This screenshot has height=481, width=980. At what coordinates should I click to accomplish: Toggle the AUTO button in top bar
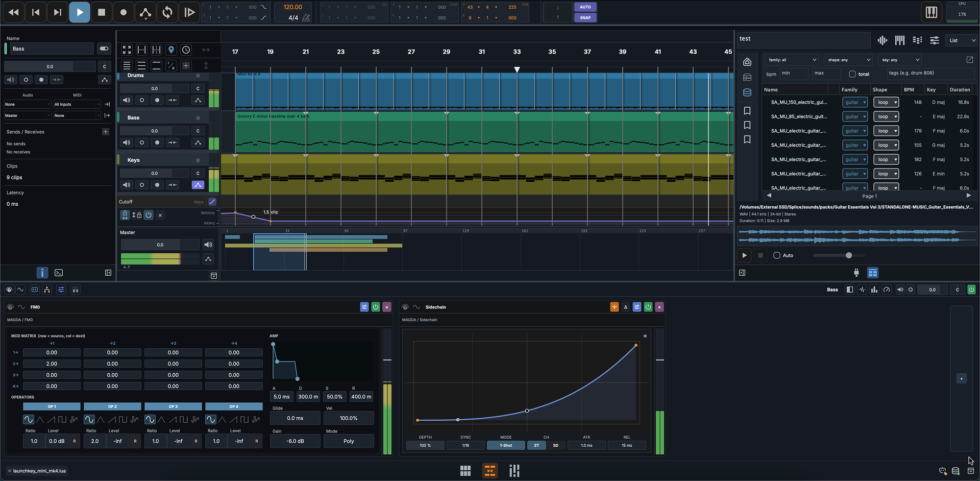pyautogui.click(x=585, y=7)
